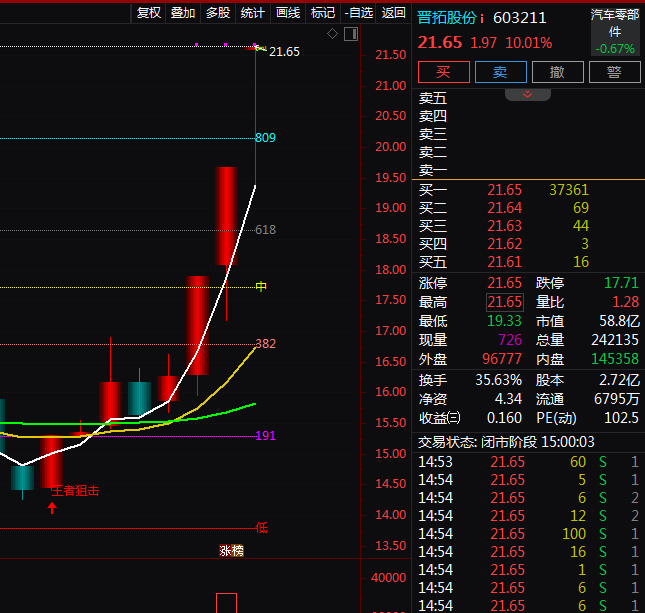
Task: Click 买一 volume 37361
Action: pyautogui.click(x=569, y=190)
